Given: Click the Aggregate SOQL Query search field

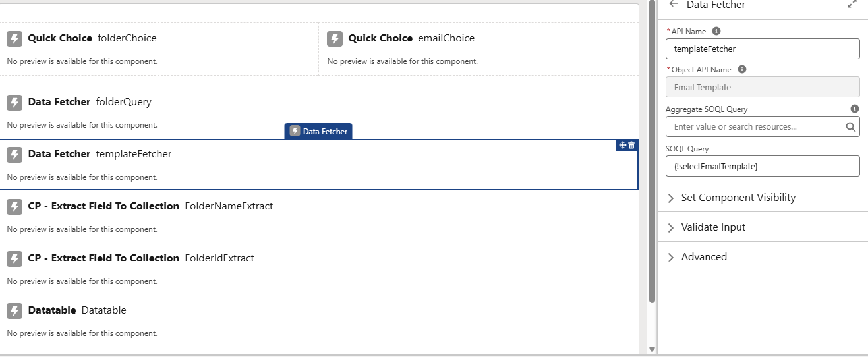Looking at the screenshot, I should [757, 126].
